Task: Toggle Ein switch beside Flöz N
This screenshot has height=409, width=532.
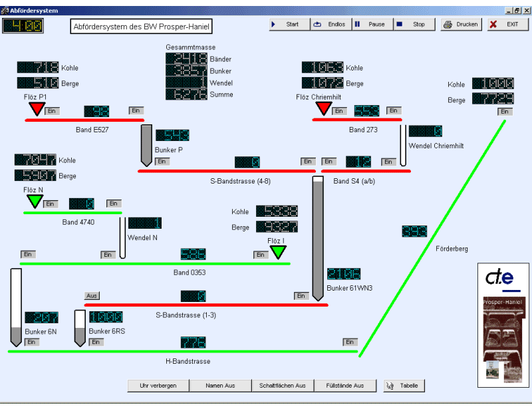Action: point(51,204)
